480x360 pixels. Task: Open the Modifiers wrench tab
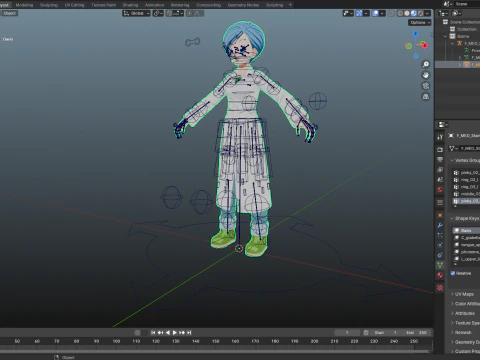point(440,225)
